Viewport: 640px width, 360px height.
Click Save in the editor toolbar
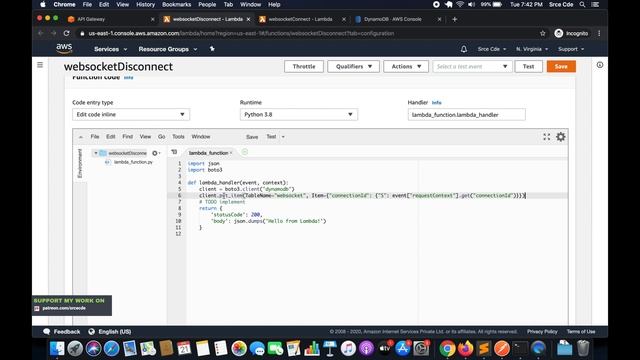252,137
